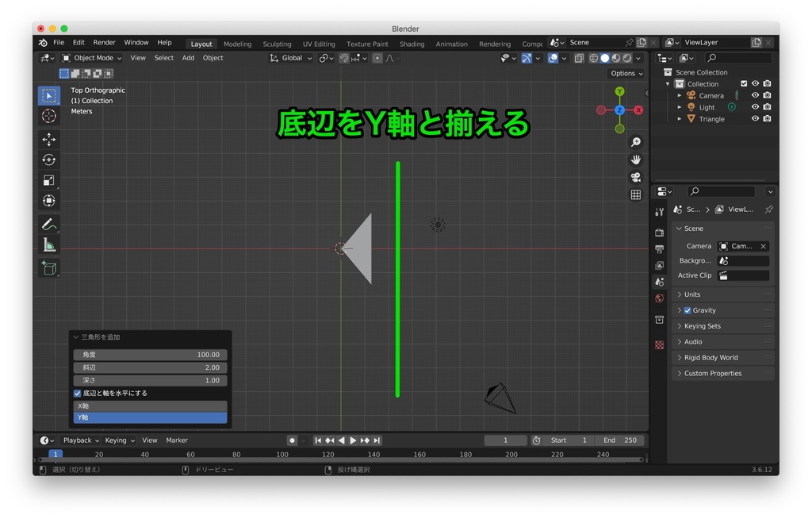
Task: Click the Options button in the viewport header
Action: (626, 72)
